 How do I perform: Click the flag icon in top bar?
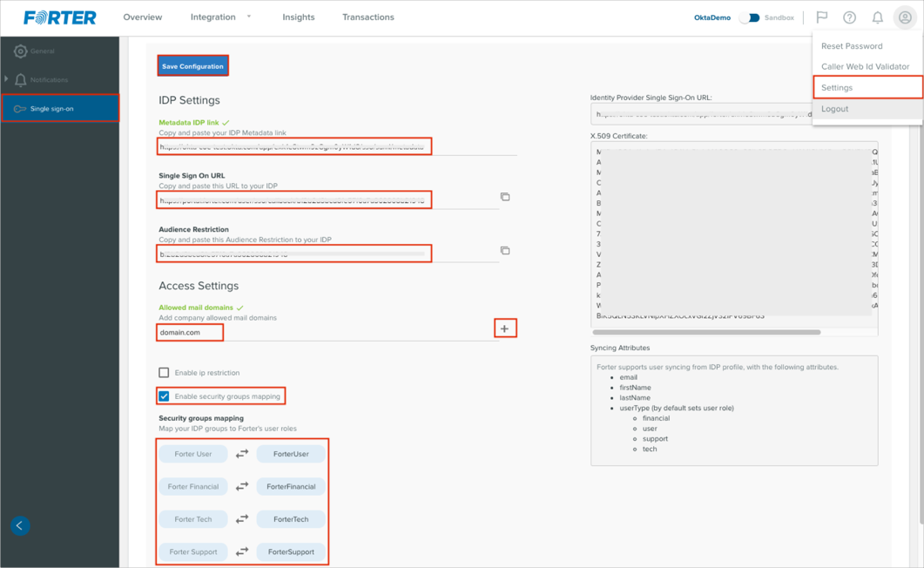coord(821,17)
